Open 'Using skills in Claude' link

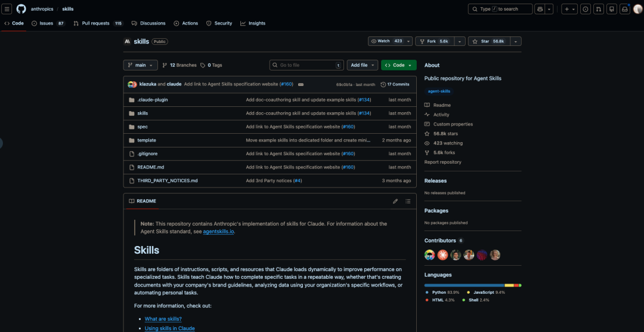coord(169,328)
